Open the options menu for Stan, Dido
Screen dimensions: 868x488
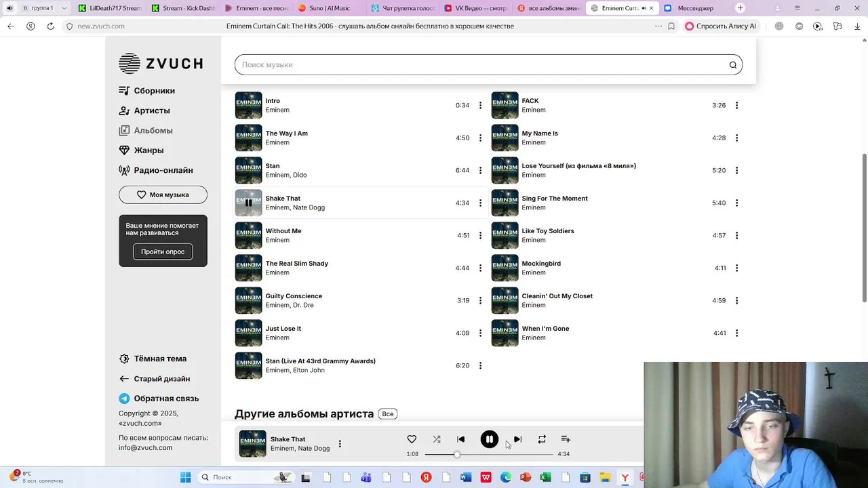pos(480,170)
